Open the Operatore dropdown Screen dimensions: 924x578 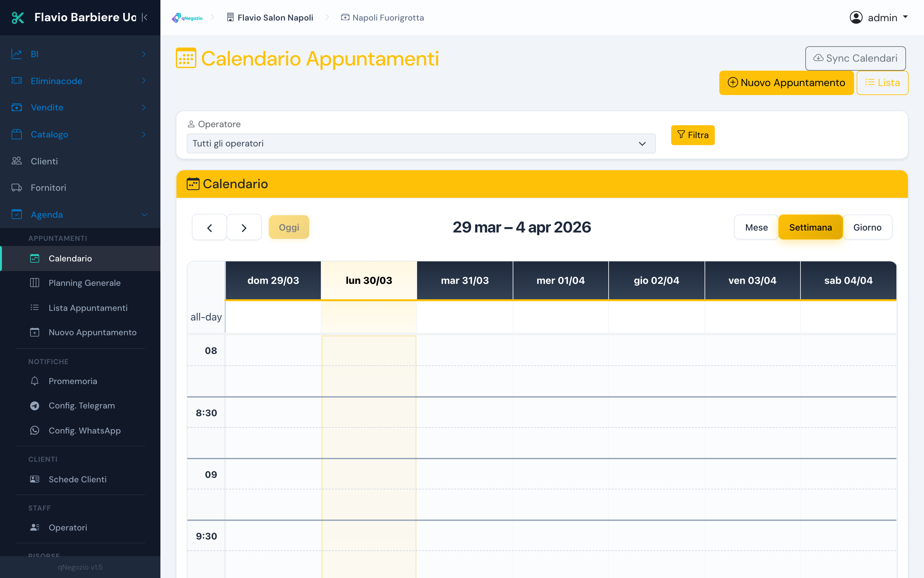click(421, 143)
